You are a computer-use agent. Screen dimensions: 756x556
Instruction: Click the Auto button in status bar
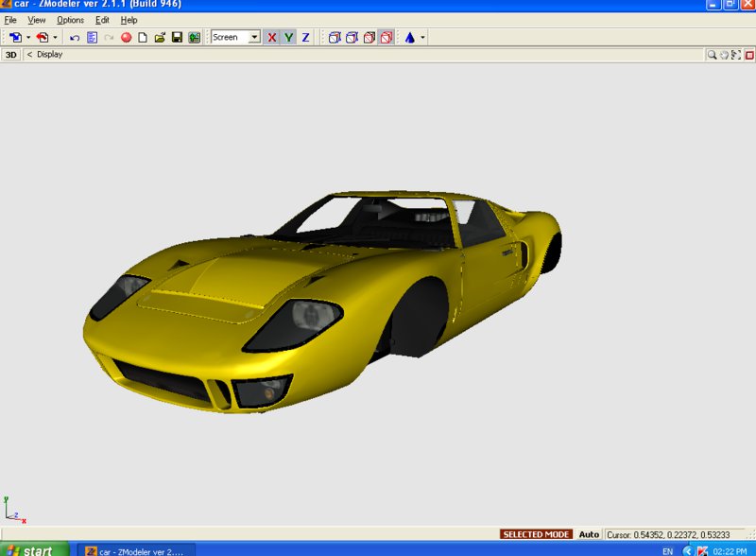pos(589,534)
